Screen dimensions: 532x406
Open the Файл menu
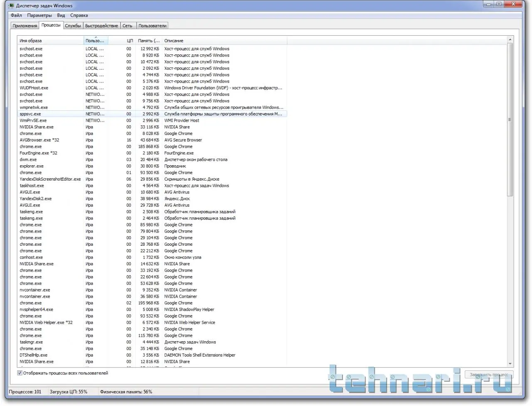point(17,15)
